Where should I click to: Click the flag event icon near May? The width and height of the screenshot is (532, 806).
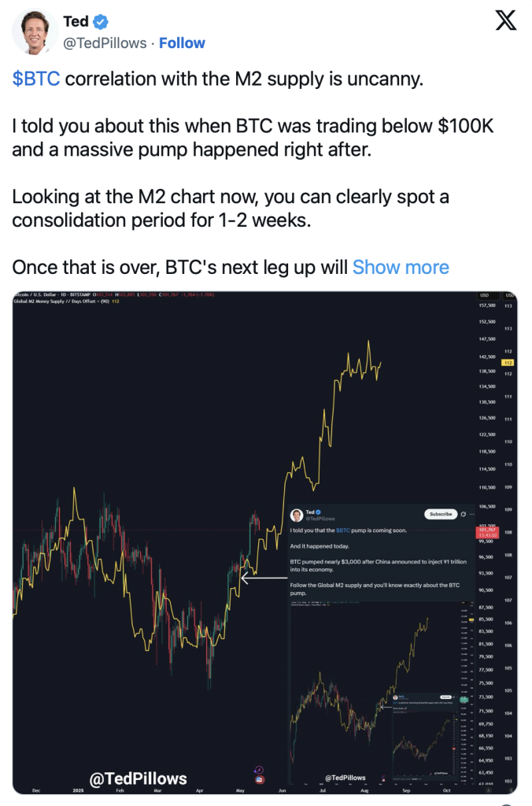(260, 780)
